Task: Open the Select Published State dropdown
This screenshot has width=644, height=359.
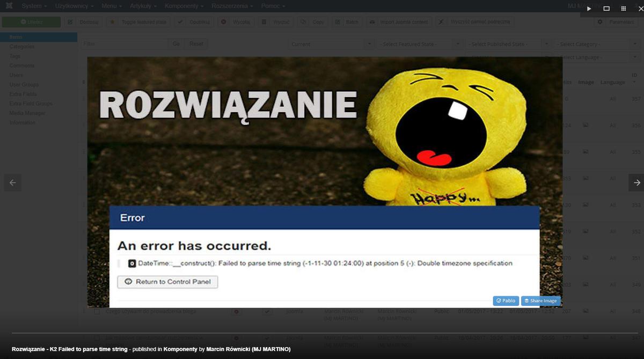Action: click(x=508, y=44)
